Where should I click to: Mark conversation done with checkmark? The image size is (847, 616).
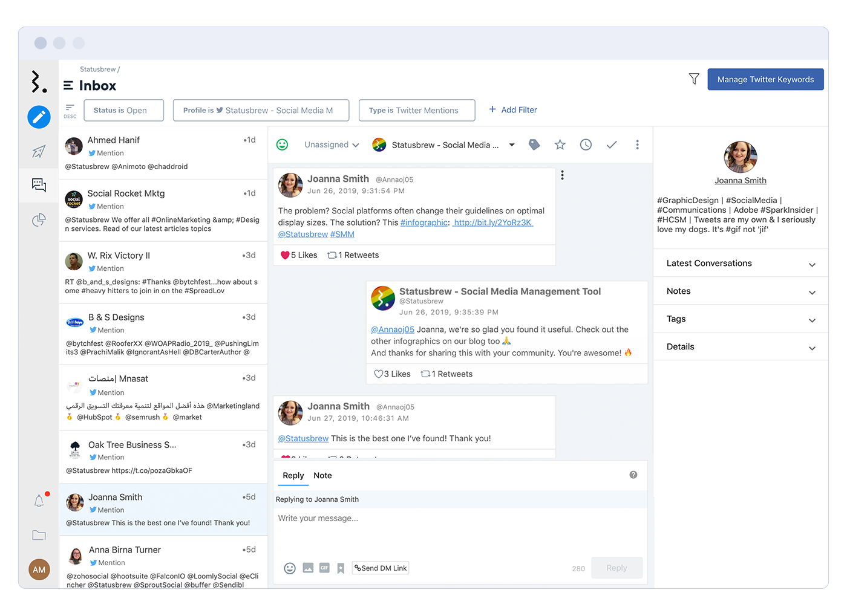(612, 144)
